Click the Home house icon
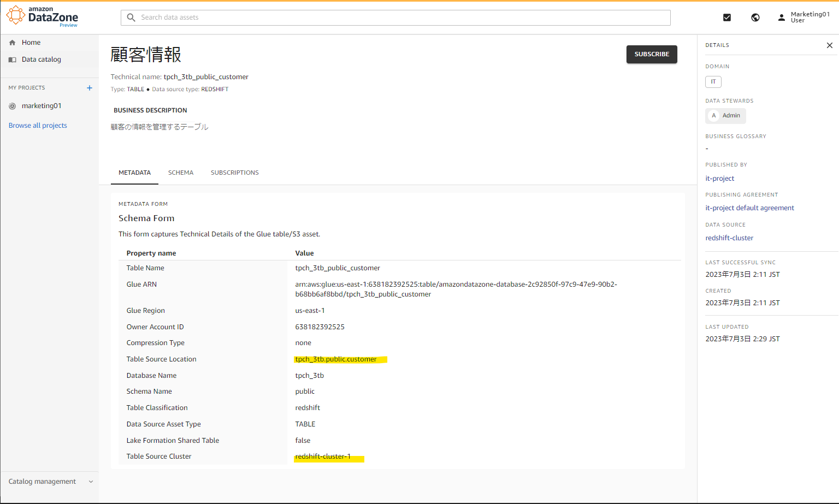The height and width of the screenshot is (504, 839). point(13,43)
